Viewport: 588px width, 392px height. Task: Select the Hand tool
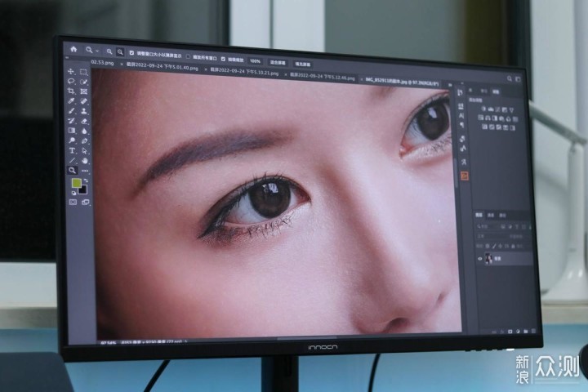pos(85,161)
